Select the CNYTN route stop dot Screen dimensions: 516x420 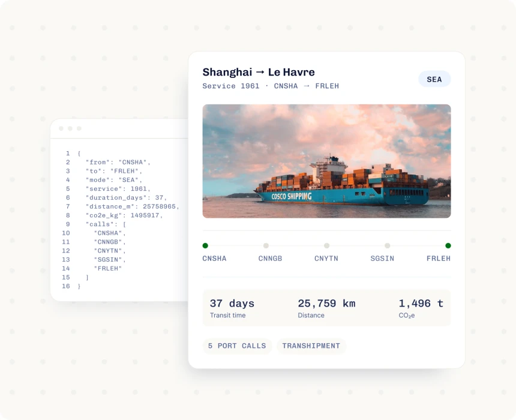click(x=326, y=245)
